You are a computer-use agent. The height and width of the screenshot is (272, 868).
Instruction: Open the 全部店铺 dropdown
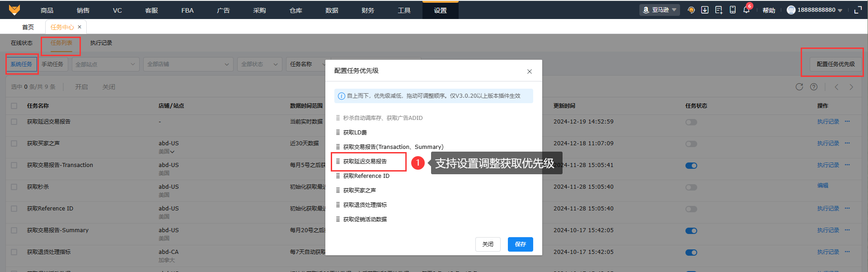tap(188, 64)
